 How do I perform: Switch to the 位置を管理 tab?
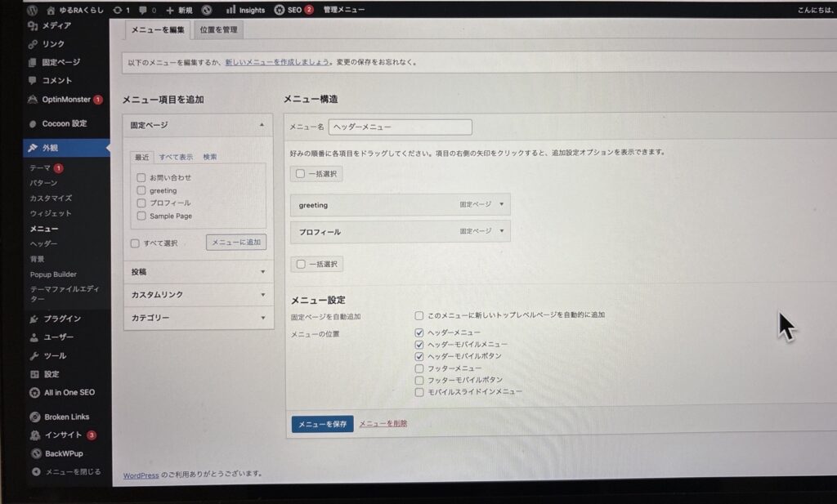pyautogui.click(x=218, y=30)
